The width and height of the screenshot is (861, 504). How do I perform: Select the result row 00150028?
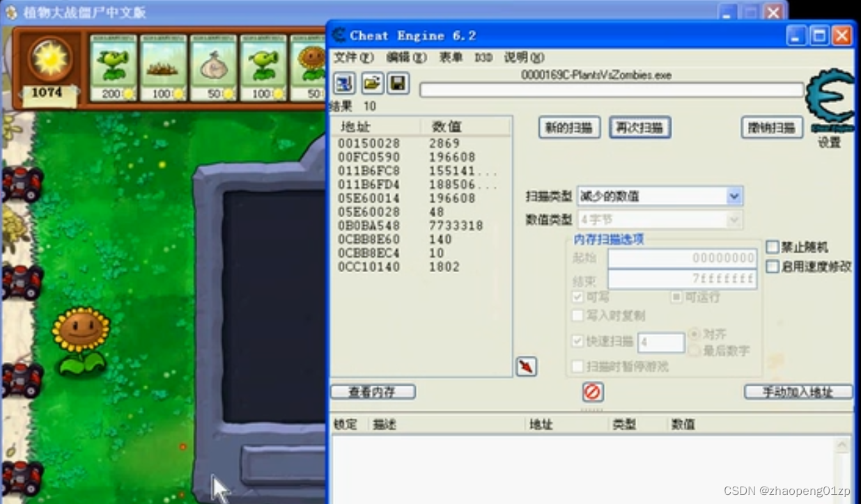(x=421, y=143)
